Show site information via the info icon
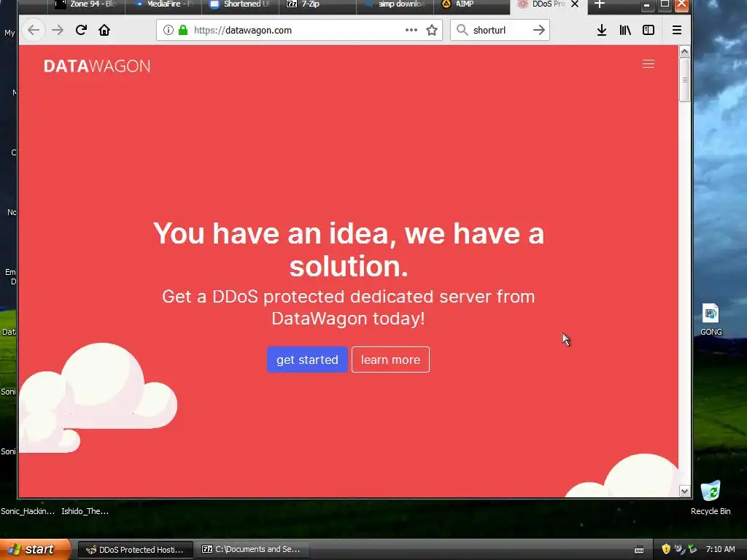This screenshot has width=747, height=560. click(169, 30)
